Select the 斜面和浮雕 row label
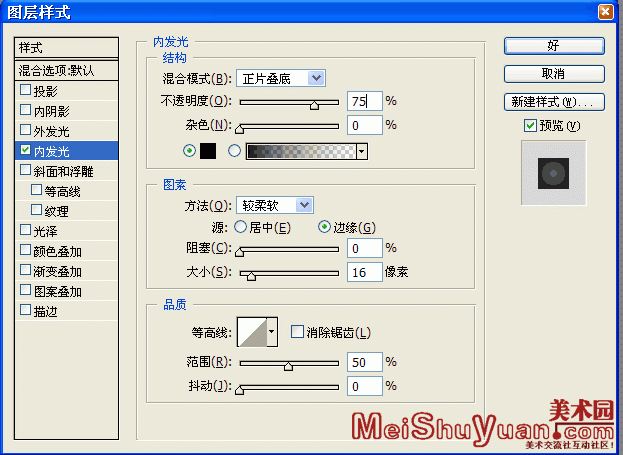Image resolution: width=623 pixels, height=455 pixels. tap(63, 172)
